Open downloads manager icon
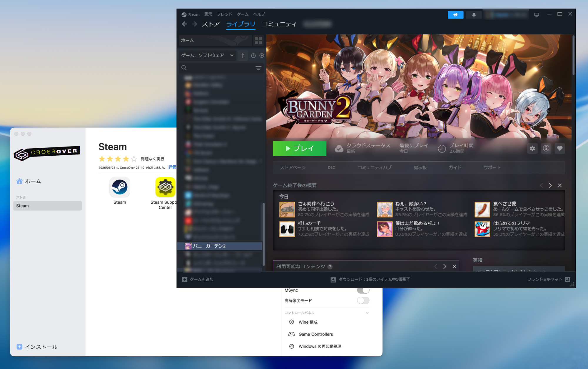This screenshot has width=588, height=369. coord(333,280)
